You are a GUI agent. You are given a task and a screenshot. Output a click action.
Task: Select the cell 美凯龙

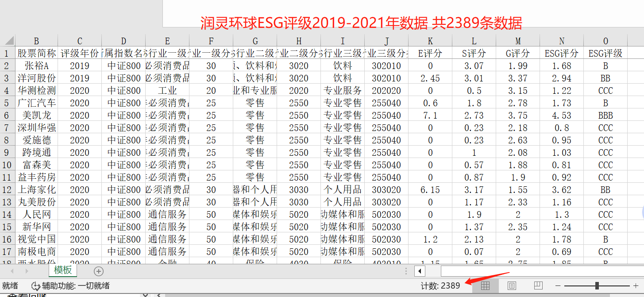[37, 116]
